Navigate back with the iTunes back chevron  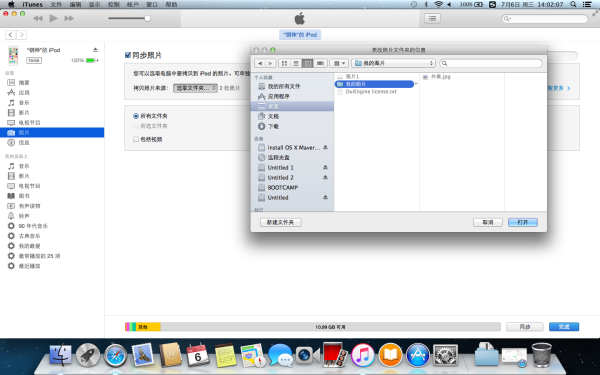(x=11, y=35)
